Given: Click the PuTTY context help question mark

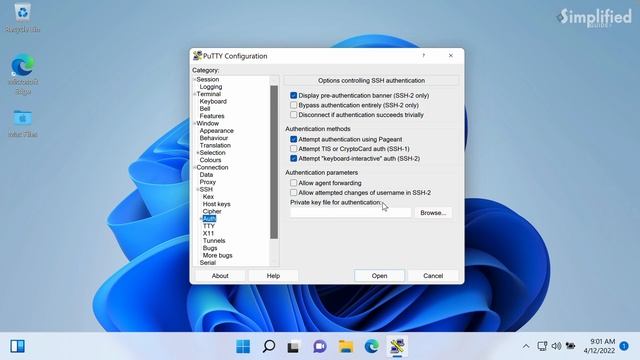Looking at the screenshot, I should click(x=423, y=56).
